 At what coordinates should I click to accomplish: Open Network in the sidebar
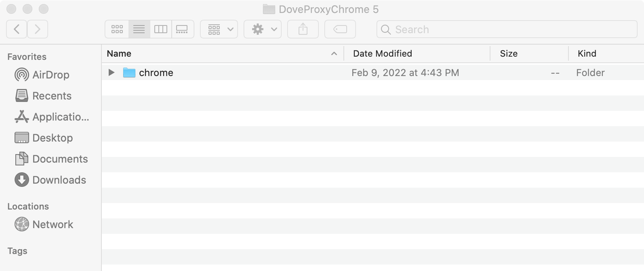(44, 224)
